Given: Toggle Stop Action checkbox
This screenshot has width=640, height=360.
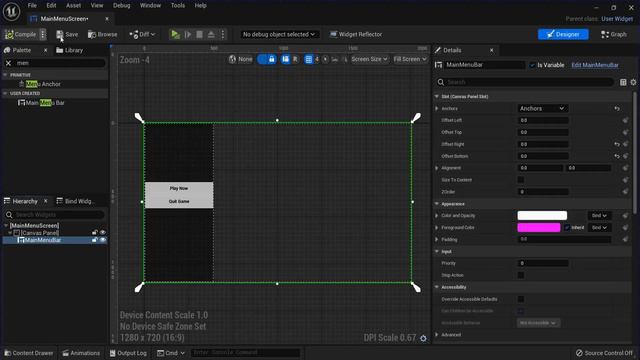Looking at the screenshot, I should [521, 275].
